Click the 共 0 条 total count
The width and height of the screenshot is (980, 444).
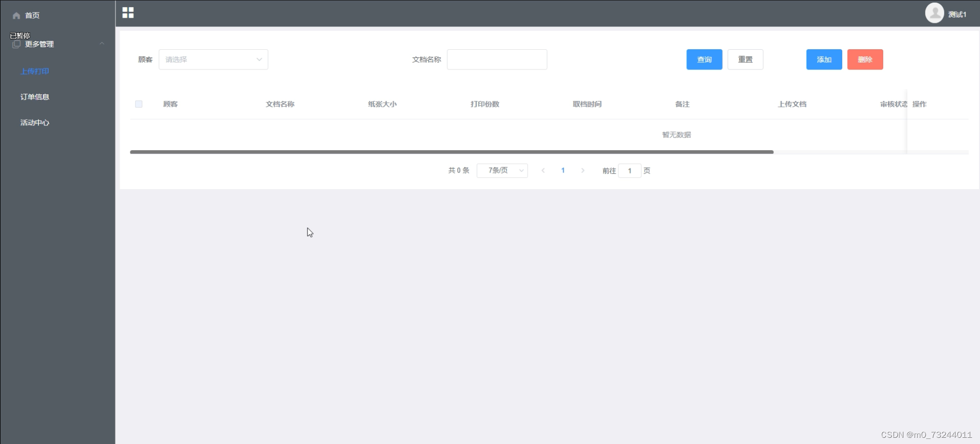coord(459,170)
